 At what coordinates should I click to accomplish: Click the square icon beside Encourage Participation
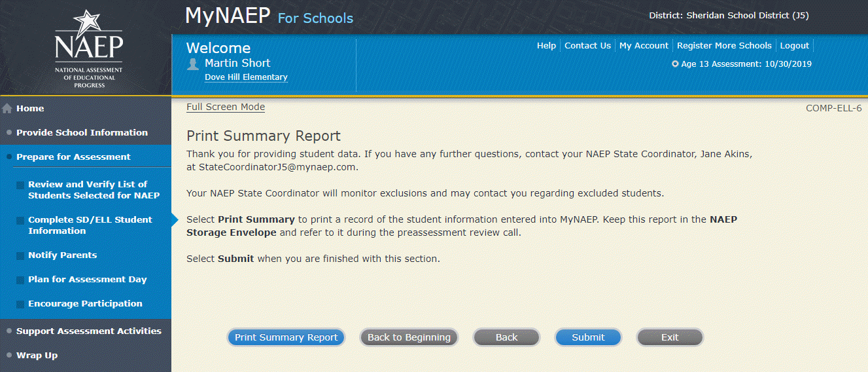pos(20,304)
